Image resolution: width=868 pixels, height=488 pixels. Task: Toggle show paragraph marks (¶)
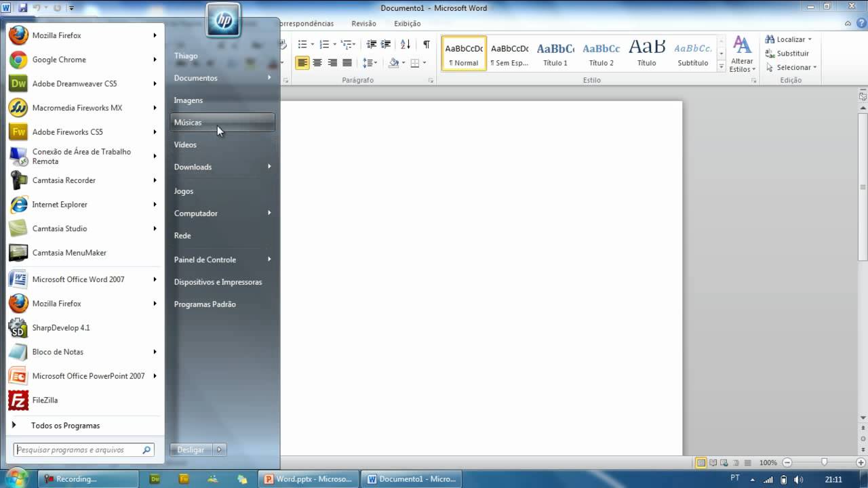point(427,44)
